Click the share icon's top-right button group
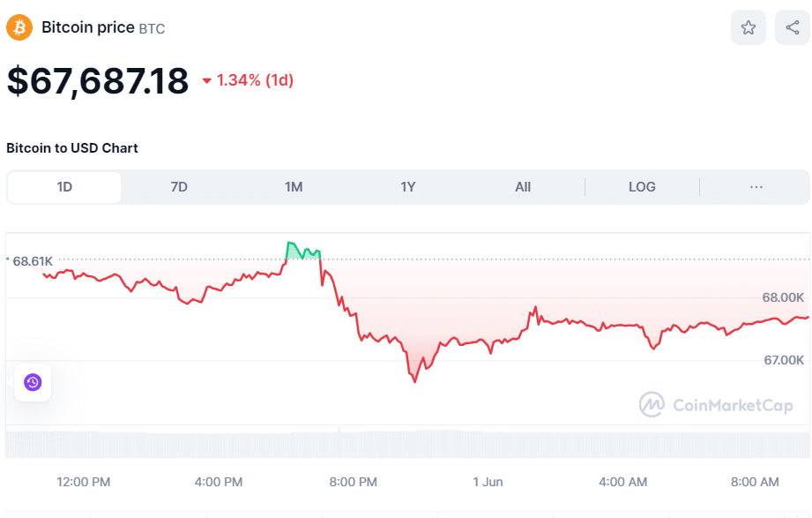 791,27
